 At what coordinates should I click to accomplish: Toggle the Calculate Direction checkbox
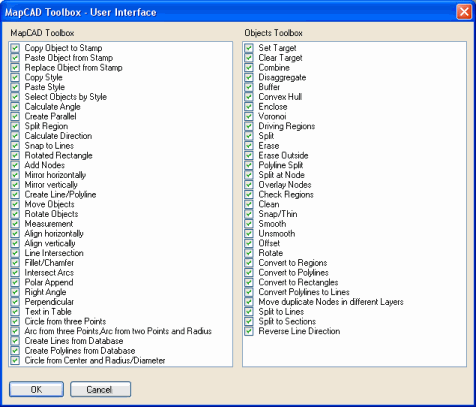click(x=15, y=136)
